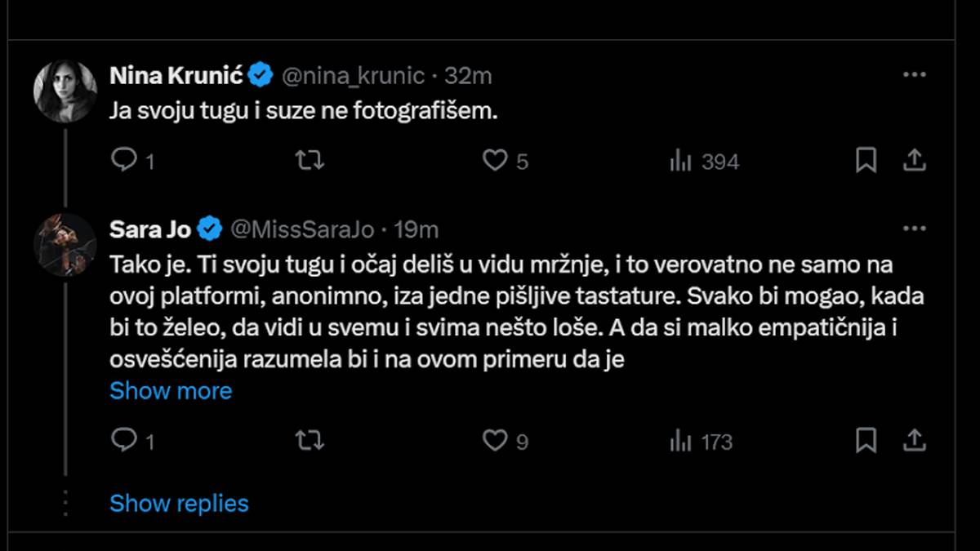Visit the @nina_krunic handle link

point(353,76)
